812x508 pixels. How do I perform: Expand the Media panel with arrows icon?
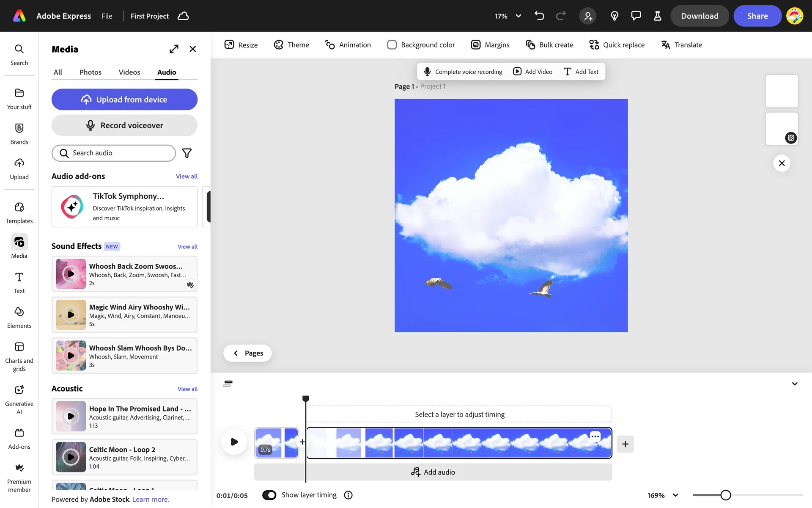174,49
